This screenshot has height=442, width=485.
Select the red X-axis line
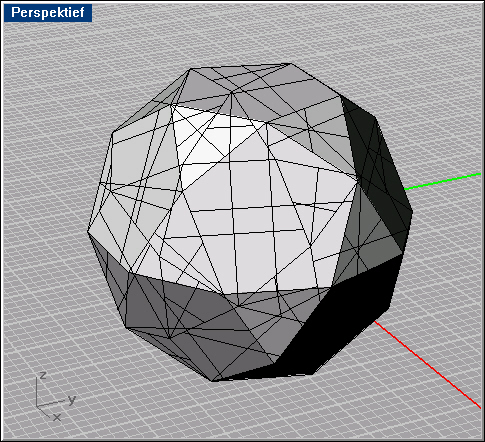[428, 364]
